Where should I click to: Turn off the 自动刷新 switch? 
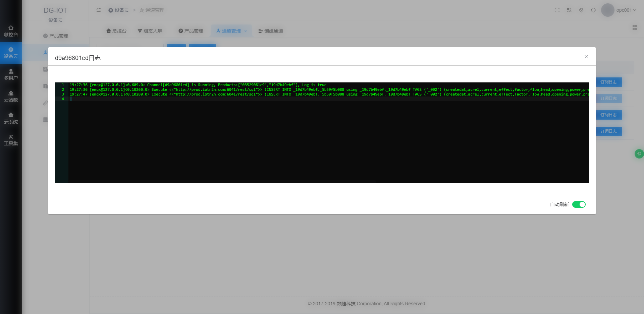point(579,204)
